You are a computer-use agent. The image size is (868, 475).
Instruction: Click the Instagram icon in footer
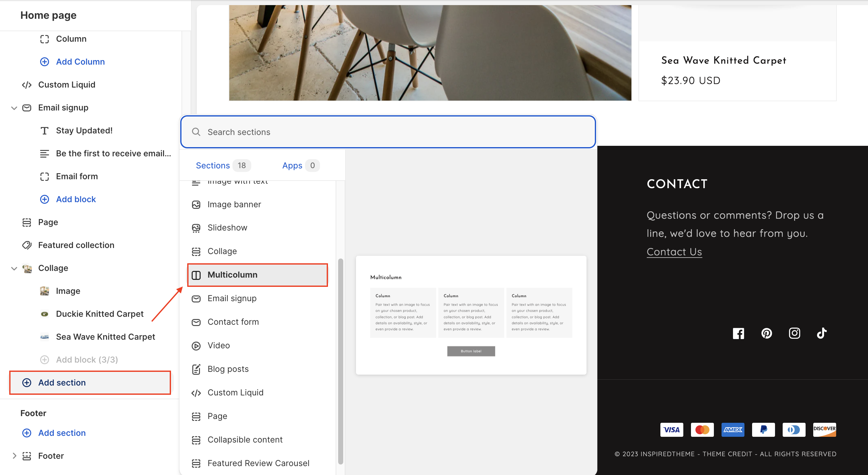coord(794,334)
